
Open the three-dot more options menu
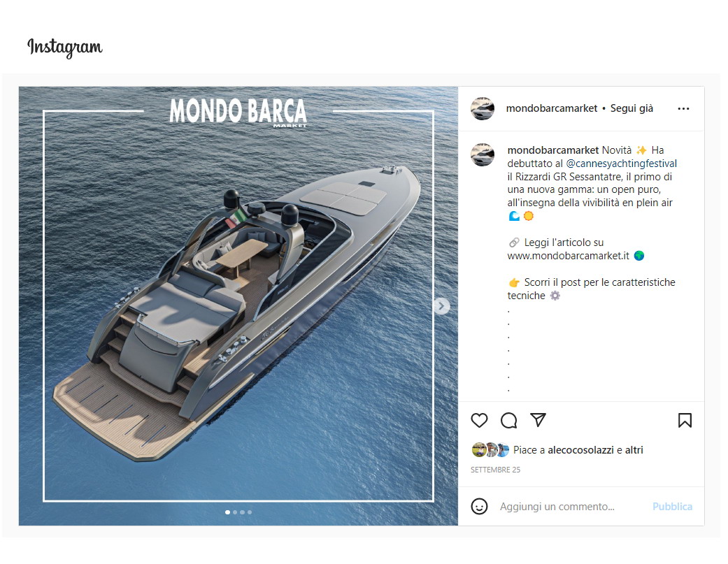tap(683, 108)
